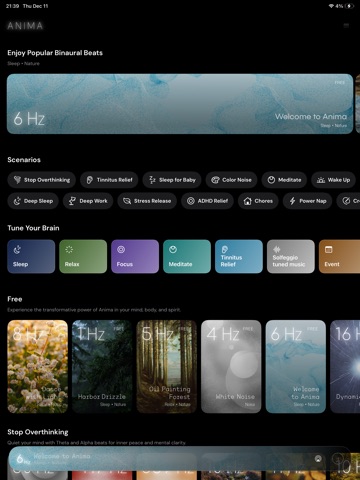Tap the battery charging indicator
This screenshot has width=360, height=480.
click(x=350, y=6)
